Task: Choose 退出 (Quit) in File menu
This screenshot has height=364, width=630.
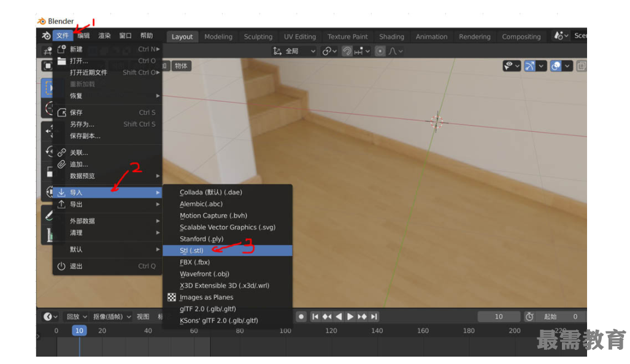Action: pyautogui.click(x=108, y=266)
